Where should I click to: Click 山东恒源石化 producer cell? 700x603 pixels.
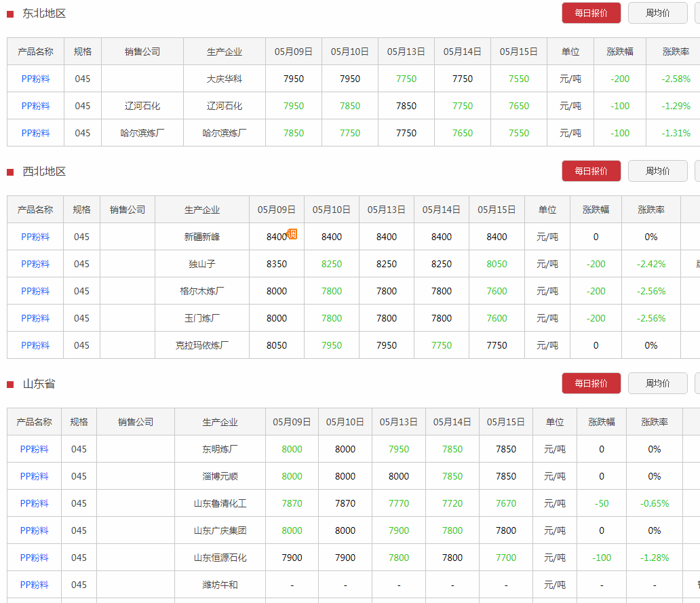[x=220, y=558]
